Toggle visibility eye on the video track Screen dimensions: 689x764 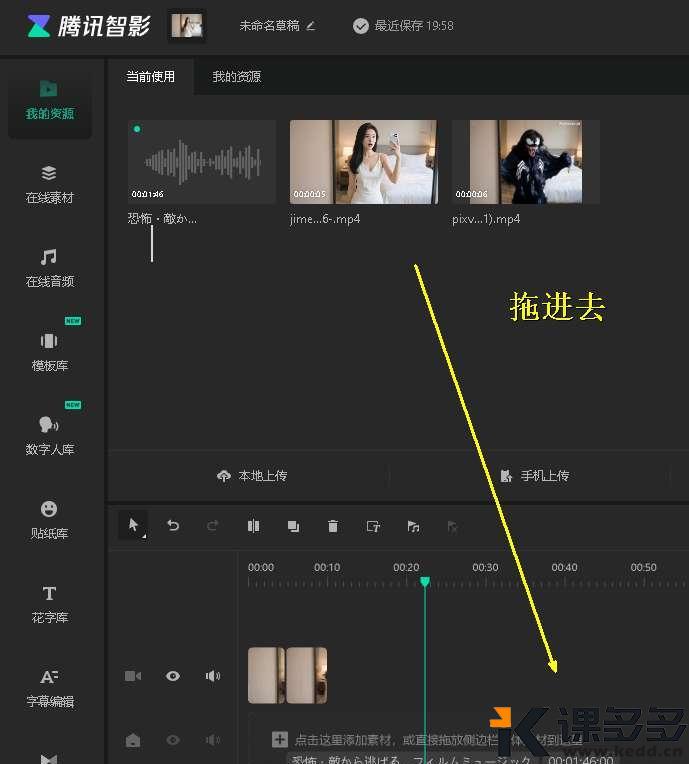173,676
